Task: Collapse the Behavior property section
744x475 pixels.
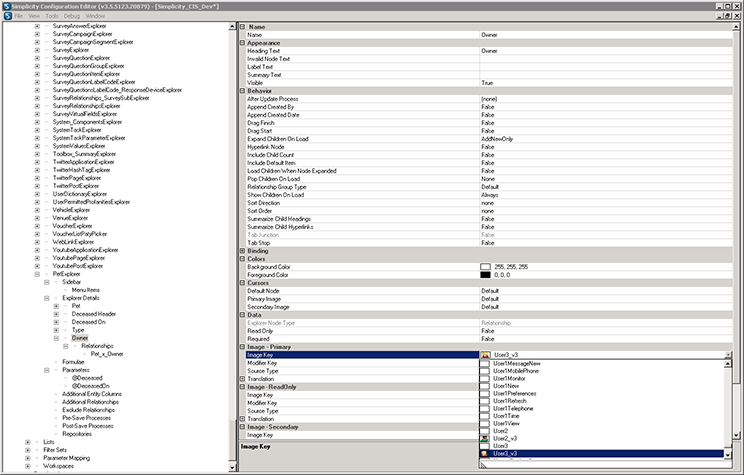Action: tap(242, 91)
